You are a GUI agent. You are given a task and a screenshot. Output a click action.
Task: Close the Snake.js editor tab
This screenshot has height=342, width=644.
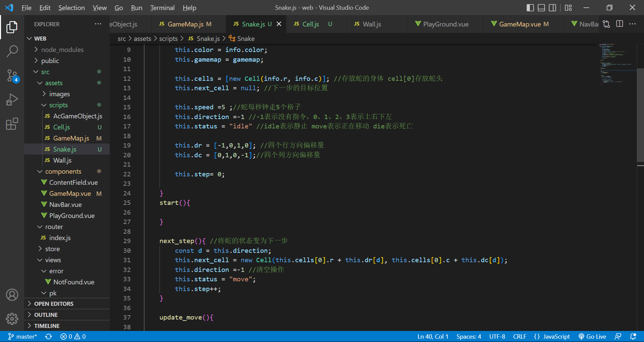click(279, 24)
